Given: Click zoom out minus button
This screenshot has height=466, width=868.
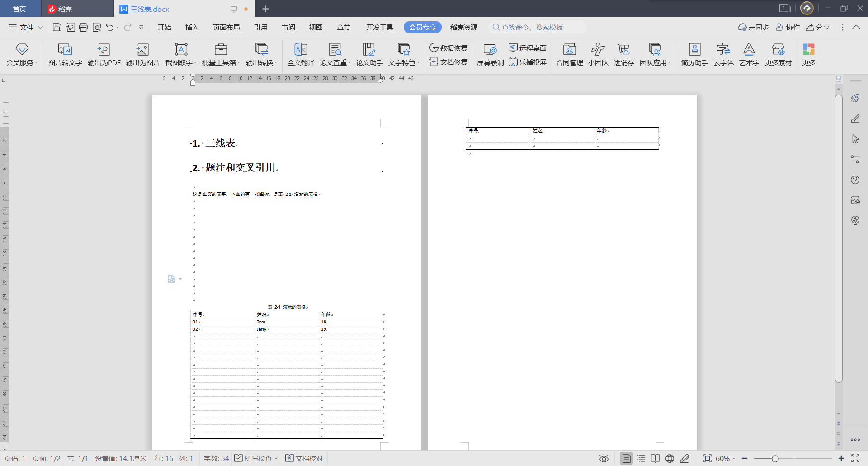Looking at the screenshot, I should [x=745, y=458].
